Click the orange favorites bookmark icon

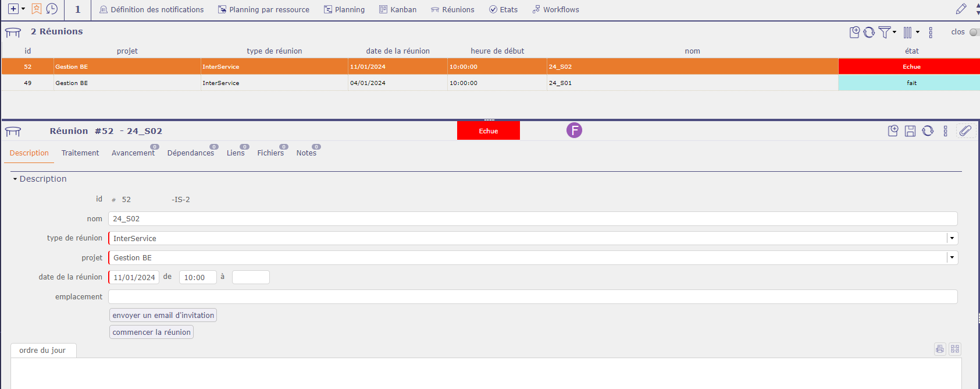tap(36, 9)
